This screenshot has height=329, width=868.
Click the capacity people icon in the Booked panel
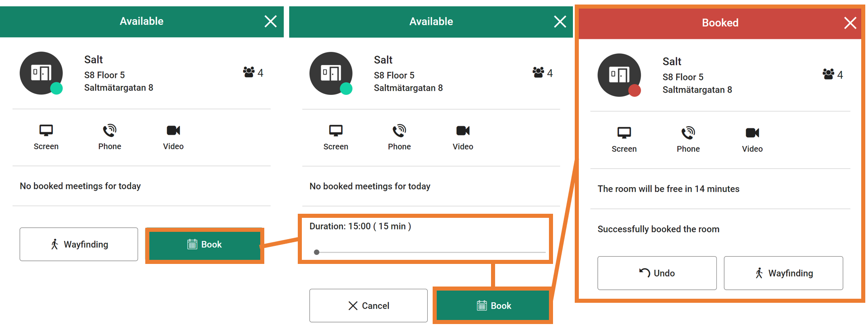click(828, 75)
